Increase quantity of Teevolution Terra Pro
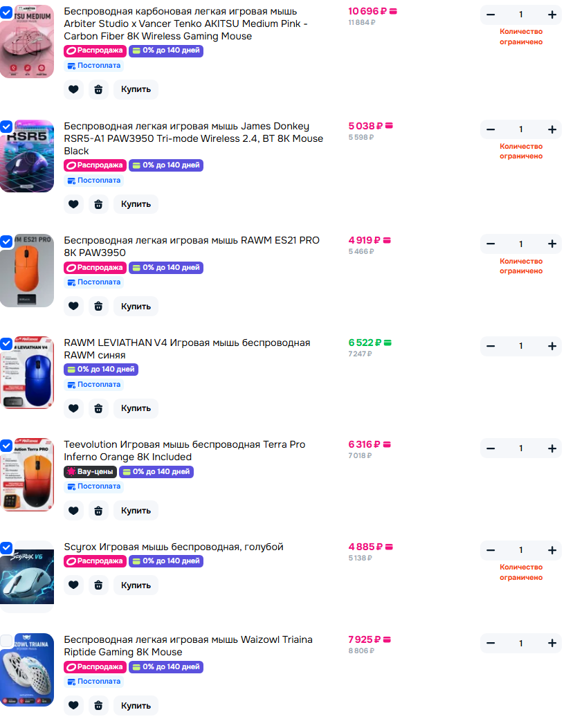The width and height of the screenshot is (566, 728). 551,448
